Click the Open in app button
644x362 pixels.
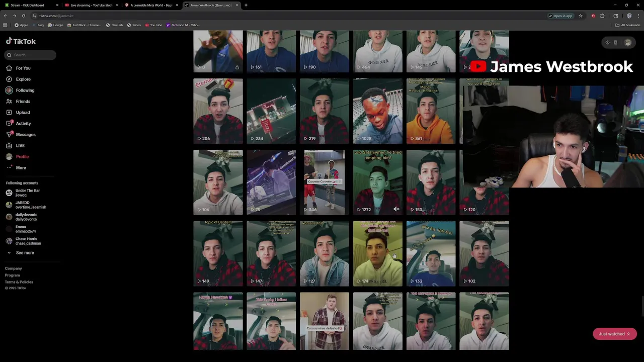[x=560, y=16]
